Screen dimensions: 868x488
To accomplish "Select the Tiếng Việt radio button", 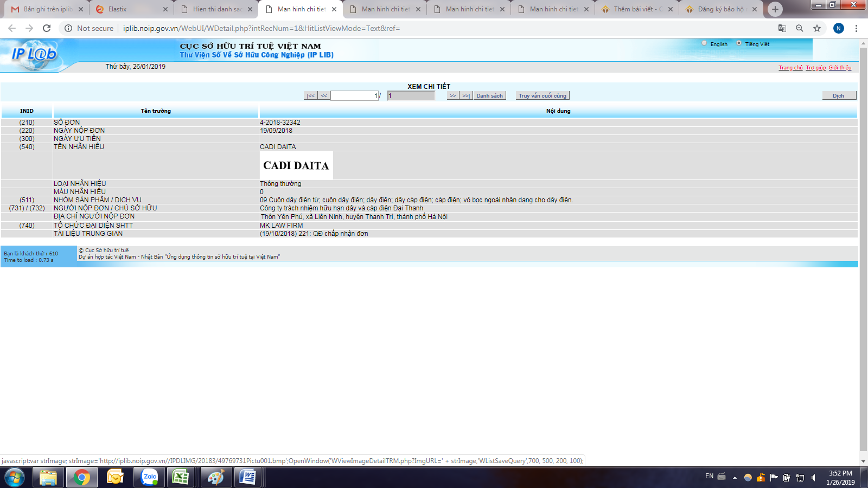I will [x=739, y=43].
